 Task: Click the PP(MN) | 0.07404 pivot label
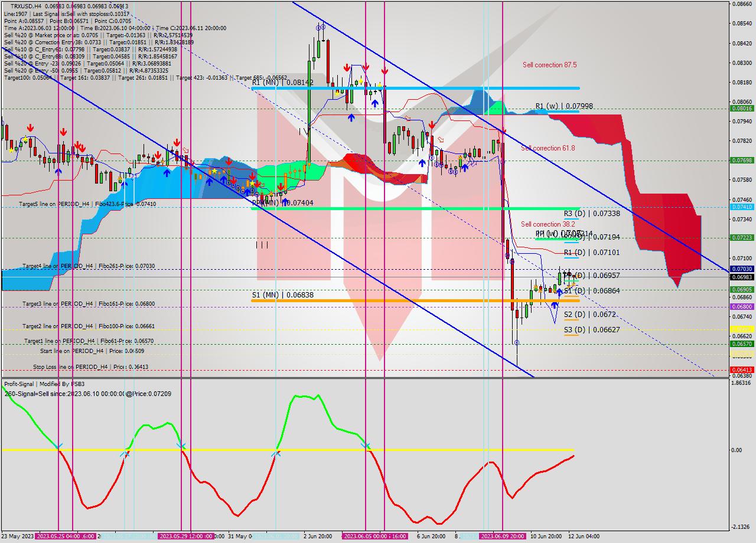click(x=282, y=202)
